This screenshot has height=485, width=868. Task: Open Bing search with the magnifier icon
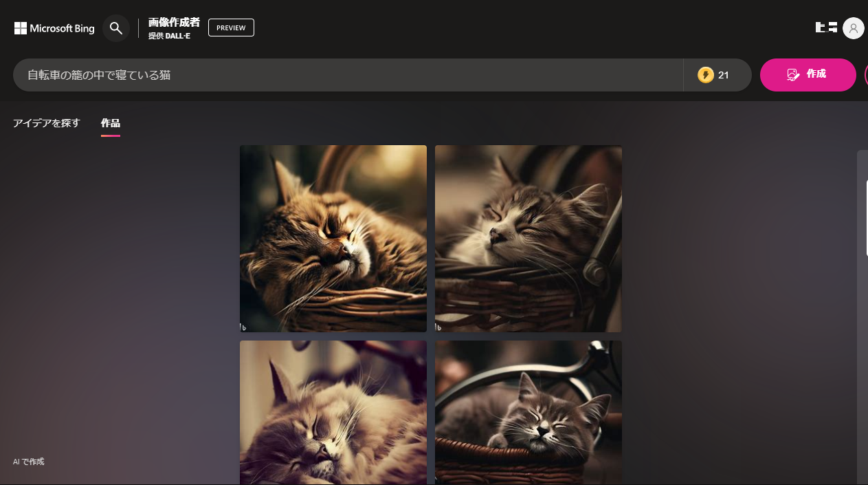pos(115,28)
